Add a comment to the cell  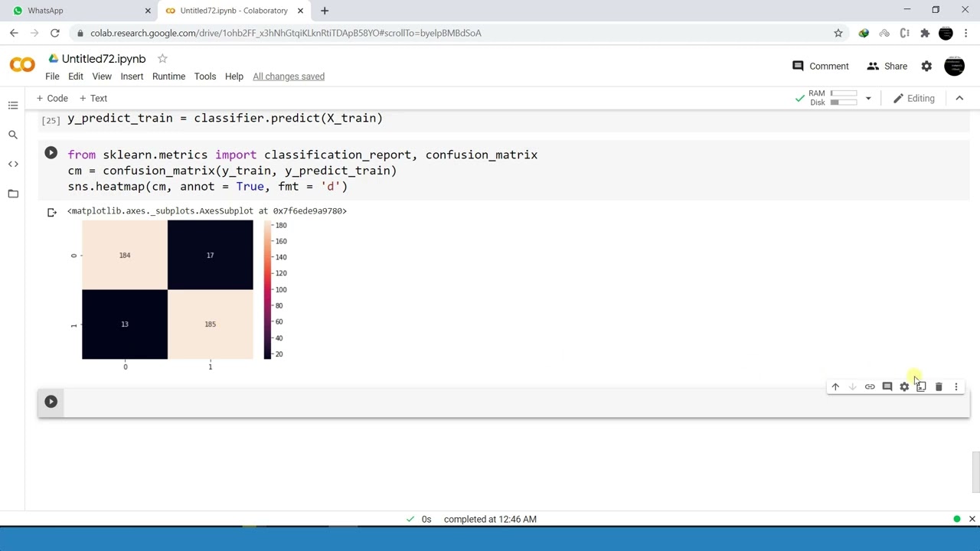click(887, 387)
